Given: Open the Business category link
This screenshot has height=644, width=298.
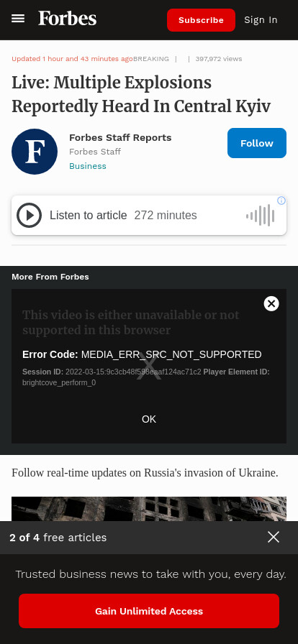Looking at the screenshot, I should [88, 166].
